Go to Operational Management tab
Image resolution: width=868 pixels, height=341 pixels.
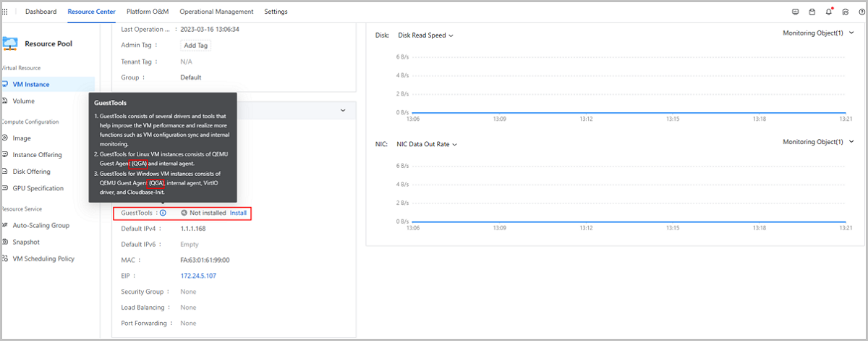pos(216,12)
